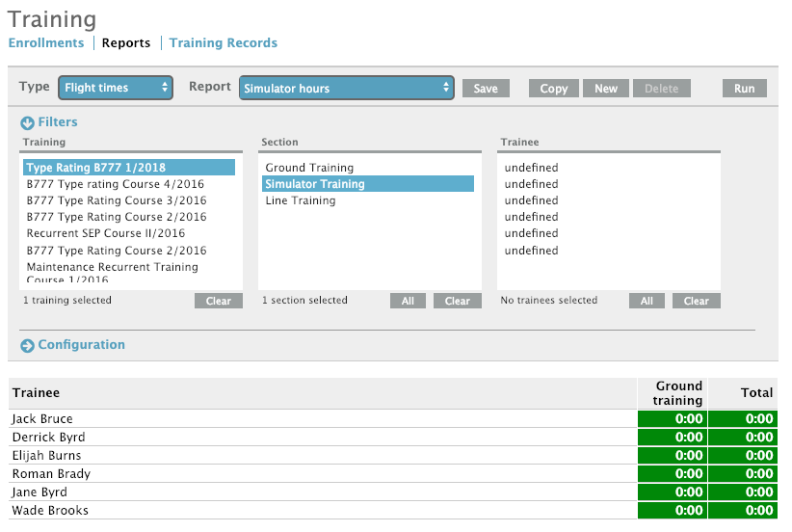Image resolution: width=792 pixels, height=532 pixels.
Task: Collapse the Filters section arrow icon
Action: point(27,122)
